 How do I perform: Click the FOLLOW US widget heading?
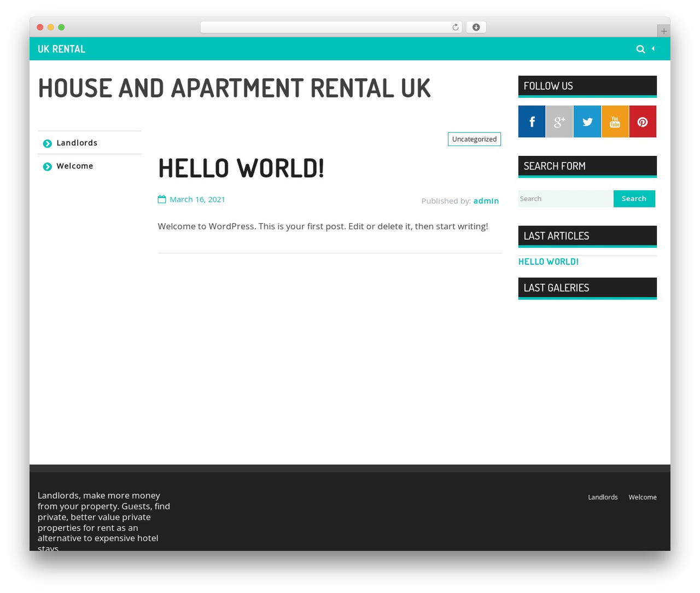[x=587, y=86]
